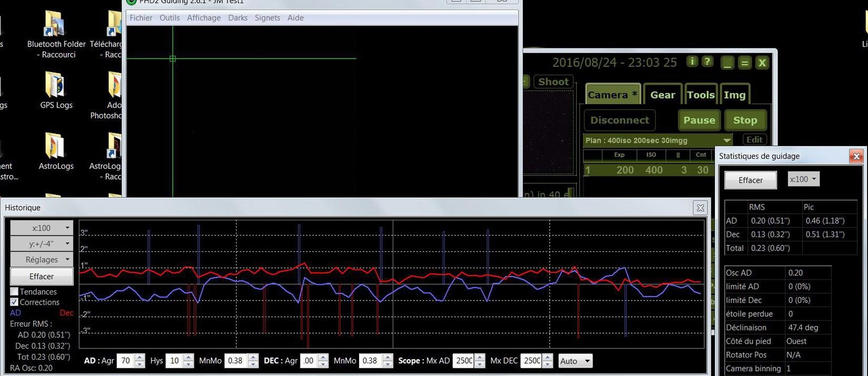
Task: Select plan row 1 with exposure 200
Action: tap(648, 170)
